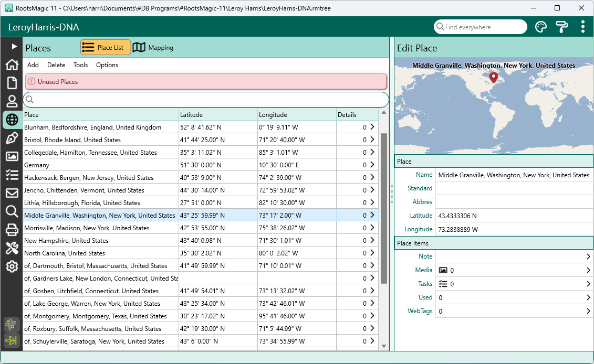Screen dimensions: 594x364
Task: Select Collegedale, Hamilton, Tennessee row
Action: tap(201, 152)
